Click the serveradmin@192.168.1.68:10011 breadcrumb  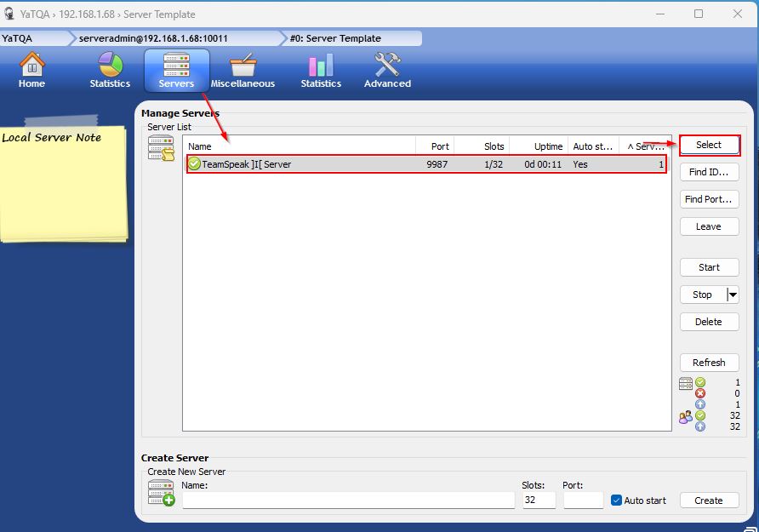pos(153,38)
